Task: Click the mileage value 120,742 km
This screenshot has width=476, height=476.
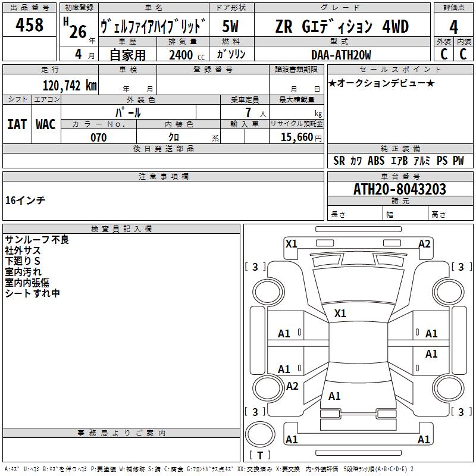Action: point(69,85)
